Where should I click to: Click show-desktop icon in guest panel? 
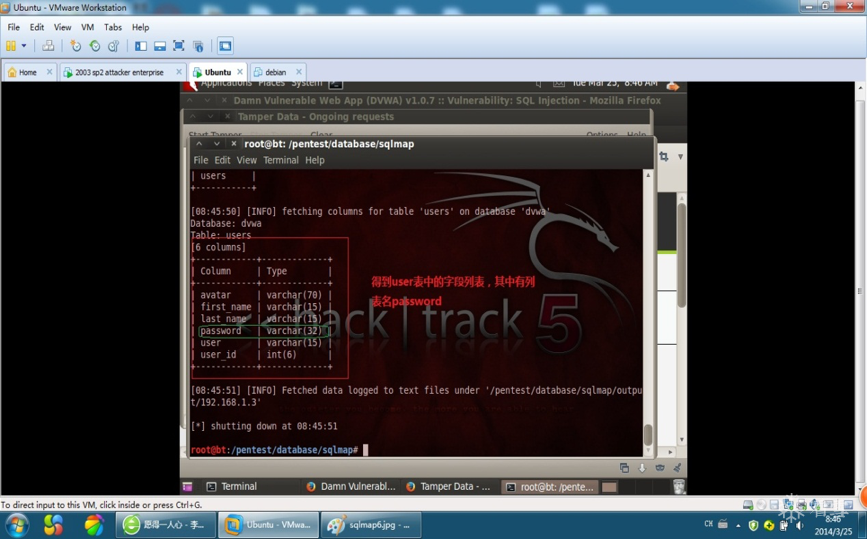pos(187,486)
